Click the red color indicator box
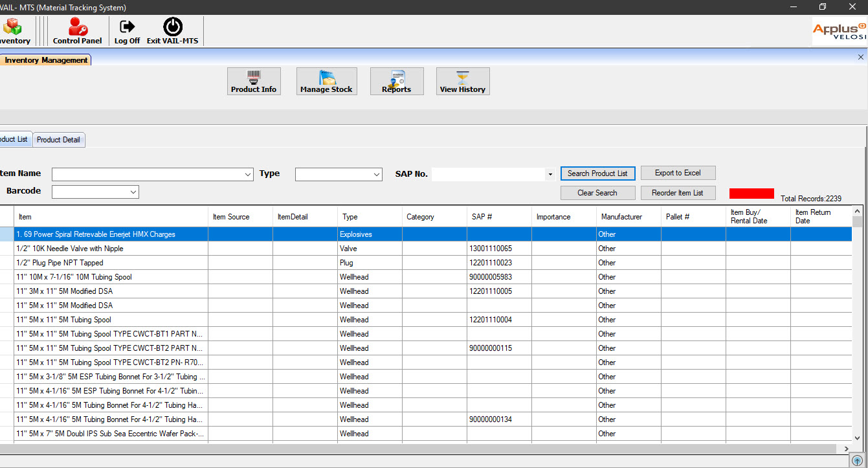Viewport: 868px width, 468px height. point(751,194)
